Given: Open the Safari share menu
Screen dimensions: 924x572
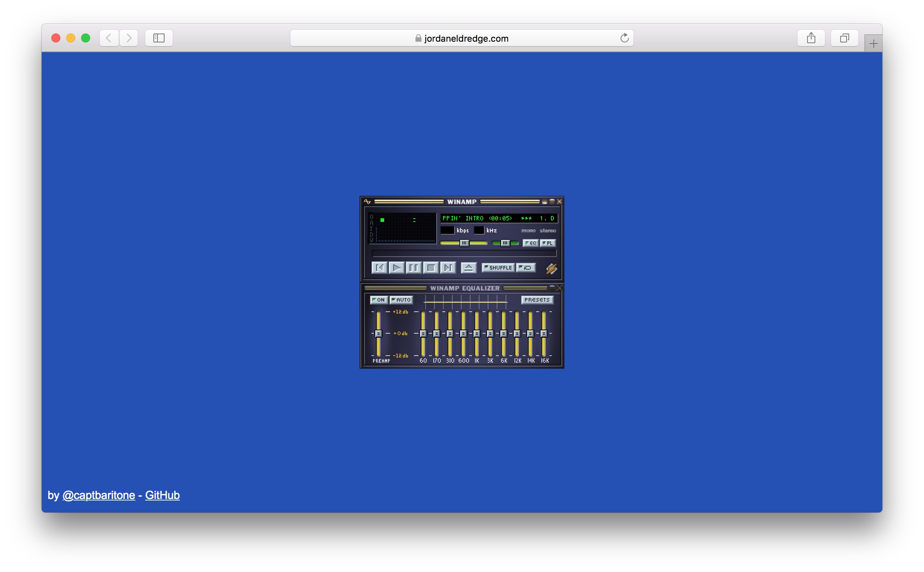Looking at the screenshot, I should click(811, 38).
